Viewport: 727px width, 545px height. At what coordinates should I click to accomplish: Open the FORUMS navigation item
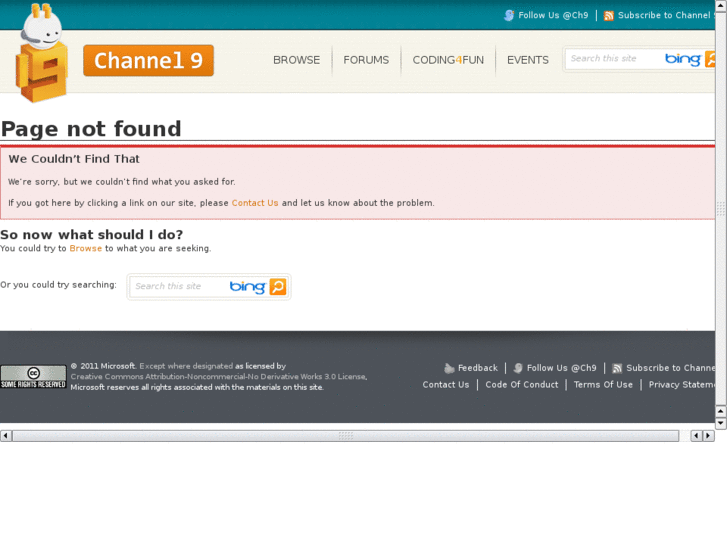click(366, 60)
